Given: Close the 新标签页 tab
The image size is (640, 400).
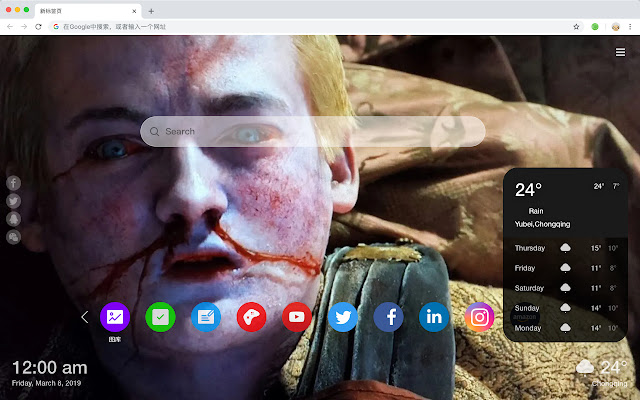Looking at the screenshot, I should [x=134, y=11].
